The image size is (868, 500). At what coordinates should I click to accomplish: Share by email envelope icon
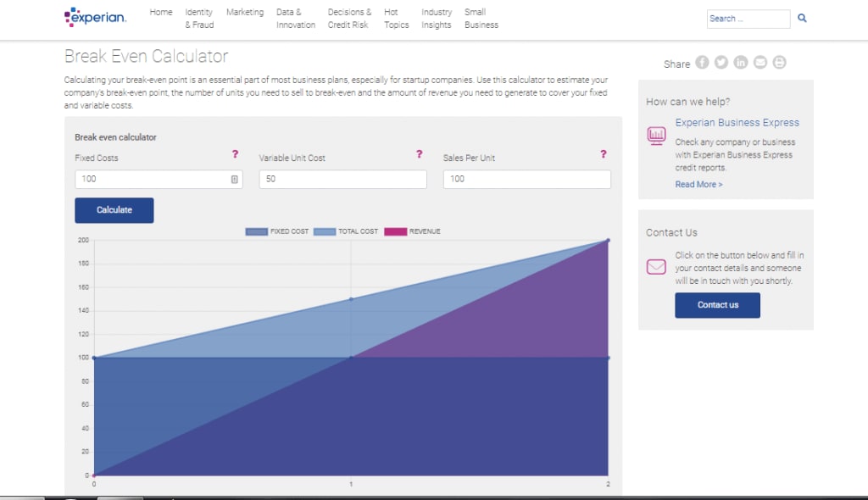(760, 63)
